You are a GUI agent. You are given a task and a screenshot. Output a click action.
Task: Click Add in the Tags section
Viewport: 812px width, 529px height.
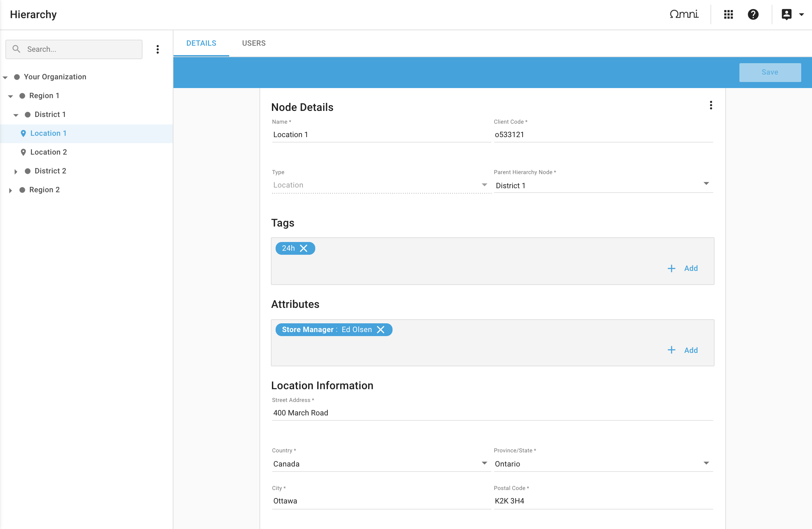point(691,269)
